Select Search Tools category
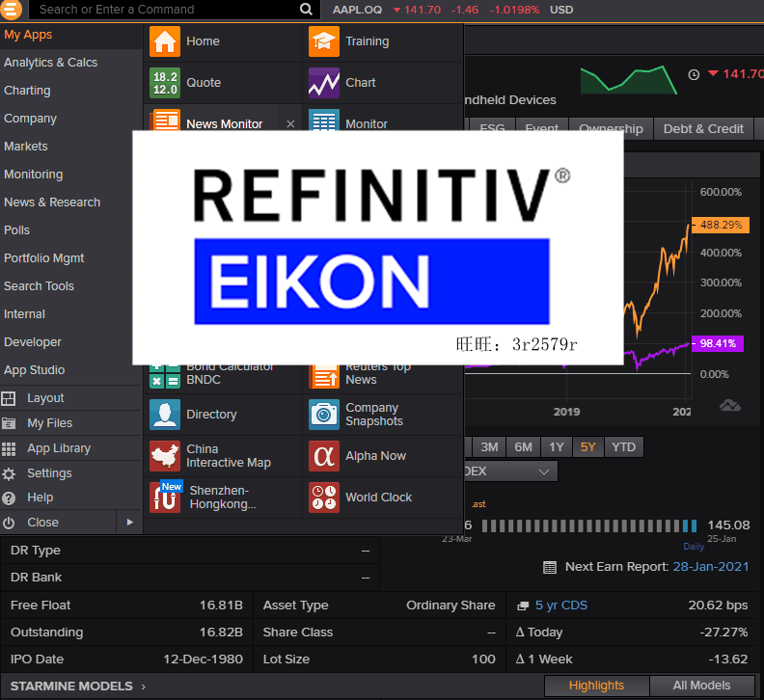 (39, 286)
